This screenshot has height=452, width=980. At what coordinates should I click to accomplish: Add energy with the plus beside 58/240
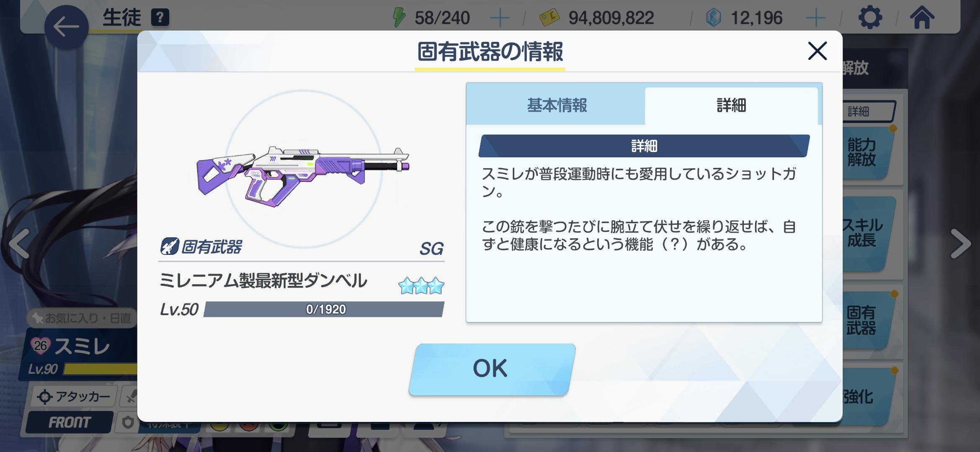point(500,18)
